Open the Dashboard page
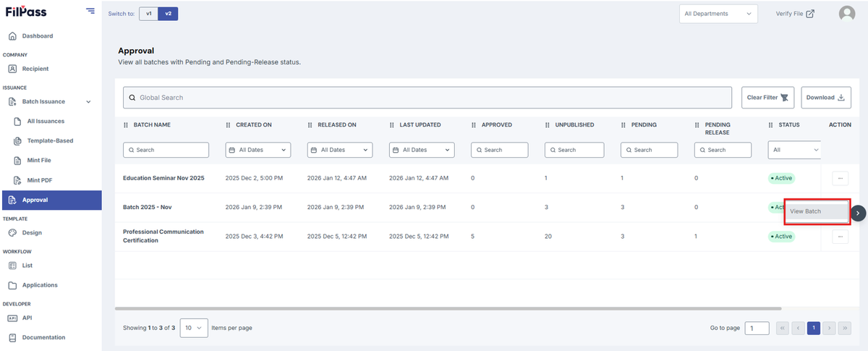 [x=37, y=35]
